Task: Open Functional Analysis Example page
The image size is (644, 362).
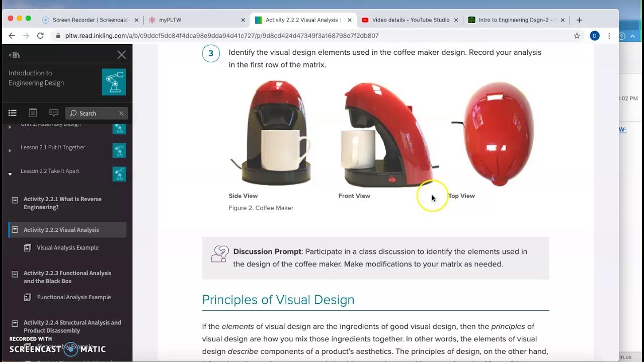Action: click(74, 297)
